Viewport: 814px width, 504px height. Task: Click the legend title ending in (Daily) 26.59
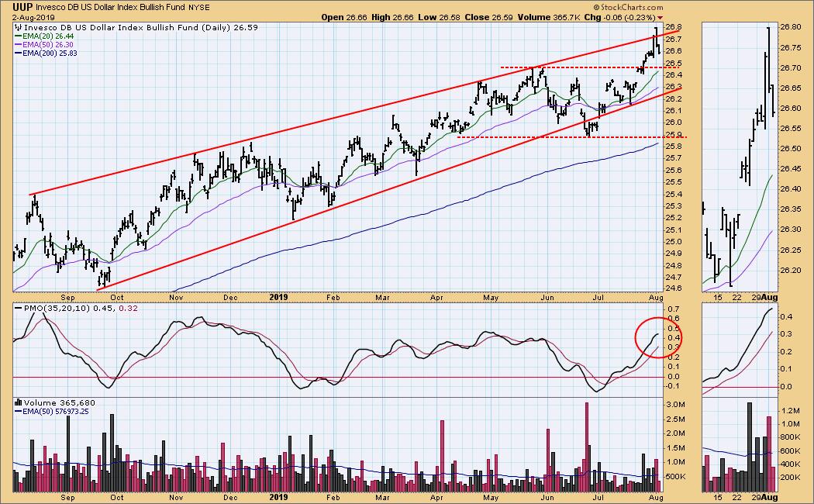[x=141, y=27]
